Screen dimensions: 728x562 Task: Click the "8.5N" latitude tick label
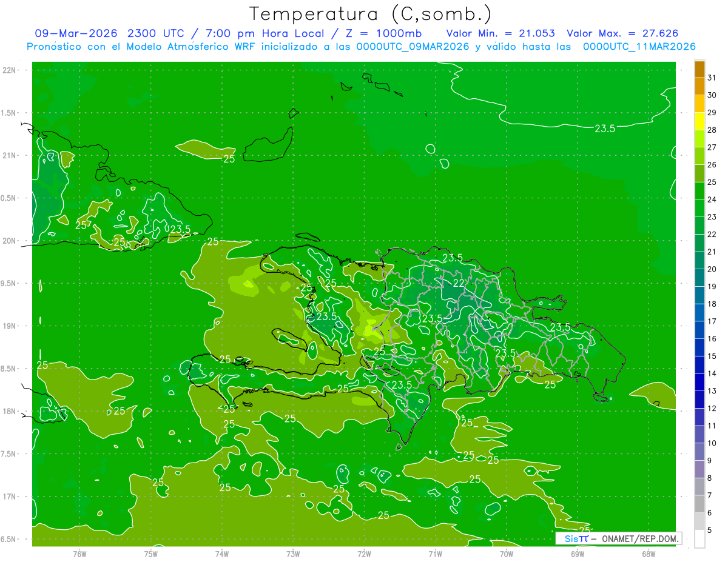coord(10,369)
